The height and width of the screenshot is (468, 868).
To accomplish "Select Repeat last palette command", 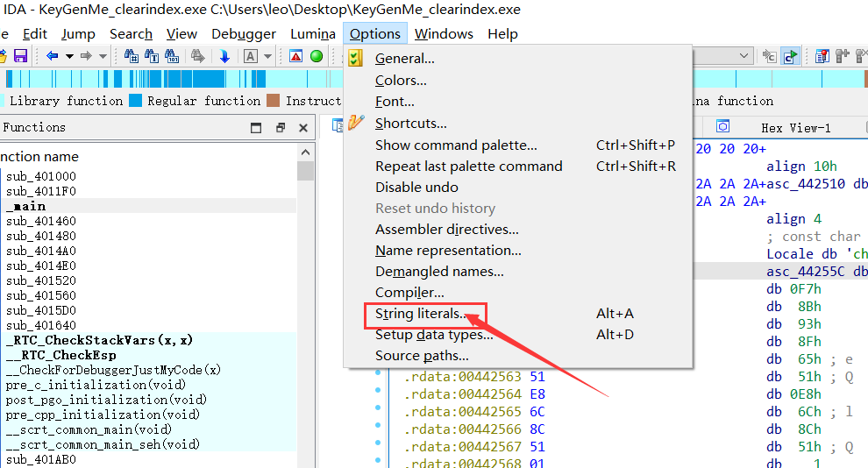I will pos(517,166).
